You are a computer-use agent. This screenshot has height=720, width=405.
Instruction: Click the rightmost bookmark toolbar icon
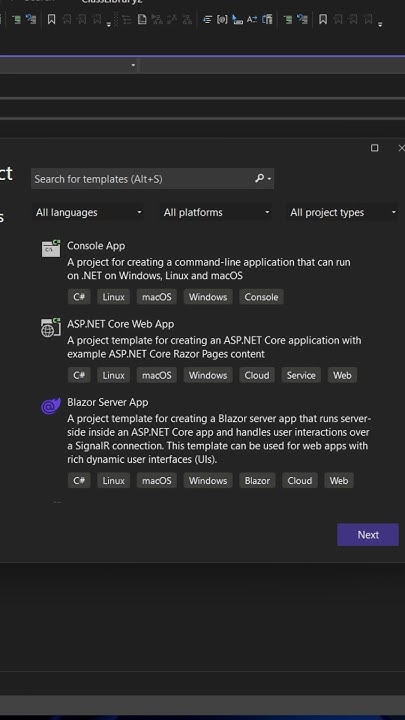(x=368, y=19)
